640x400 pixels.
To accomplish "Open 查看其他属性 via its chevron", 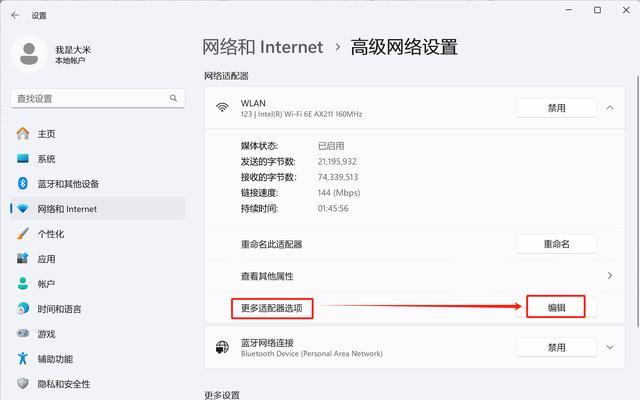I will (x=610, y=276).
